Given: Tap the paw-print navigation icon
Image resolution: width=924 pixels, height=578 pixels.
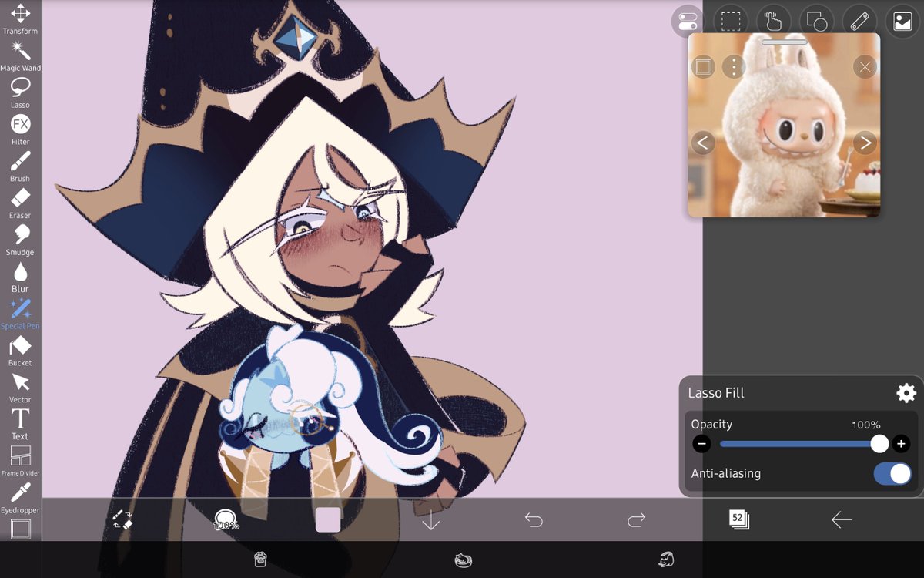Looking at the screenshot, I should click(x=259, y=560).
